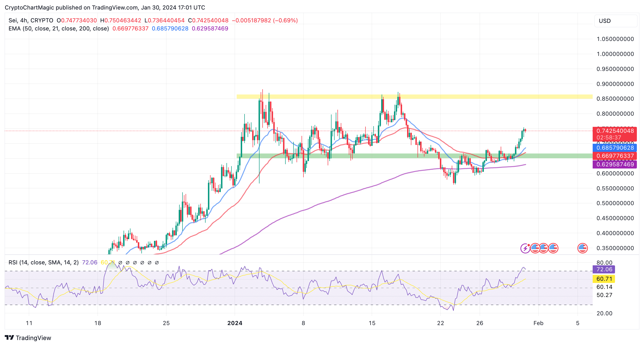Viewport: 644px width, 346px height.
Task: Click the green support zone band
Action: coord(414,156)
